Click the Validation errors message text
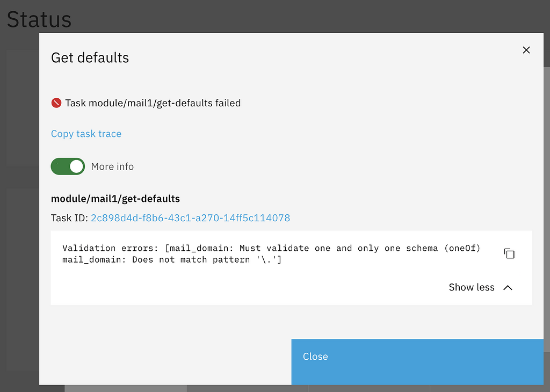Screen dimensions: 550x392 271,254
